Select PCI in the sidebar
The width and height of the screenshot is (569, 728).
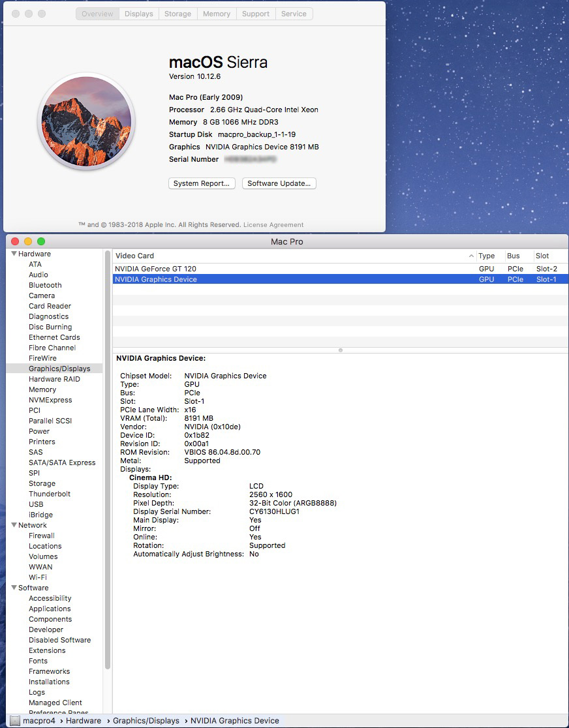coord(35,410)
